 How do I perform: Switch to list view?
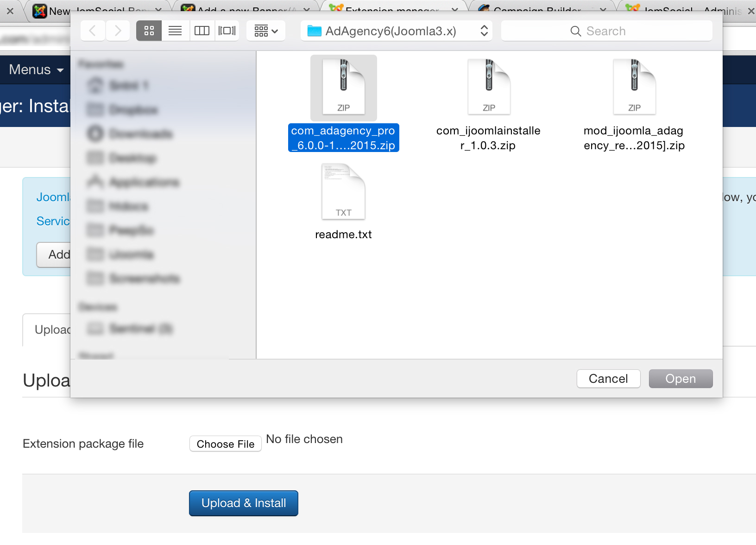tap(175, 31)
